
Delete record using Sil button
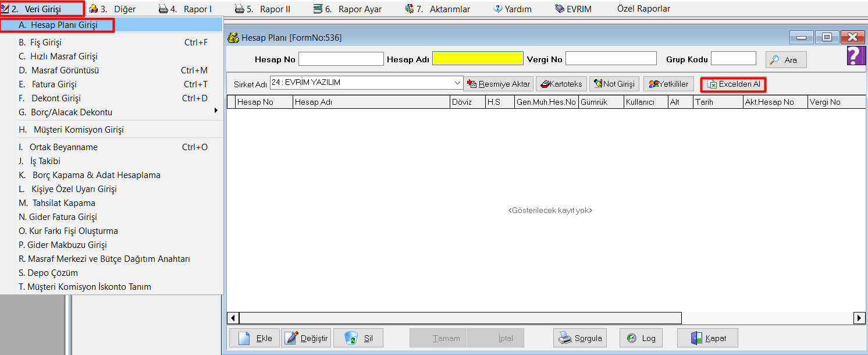[358, 338]
